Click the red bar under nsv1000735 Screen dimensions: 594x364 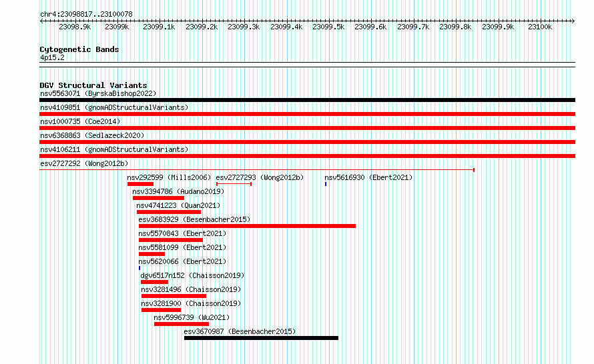click(x=307, y=128)
